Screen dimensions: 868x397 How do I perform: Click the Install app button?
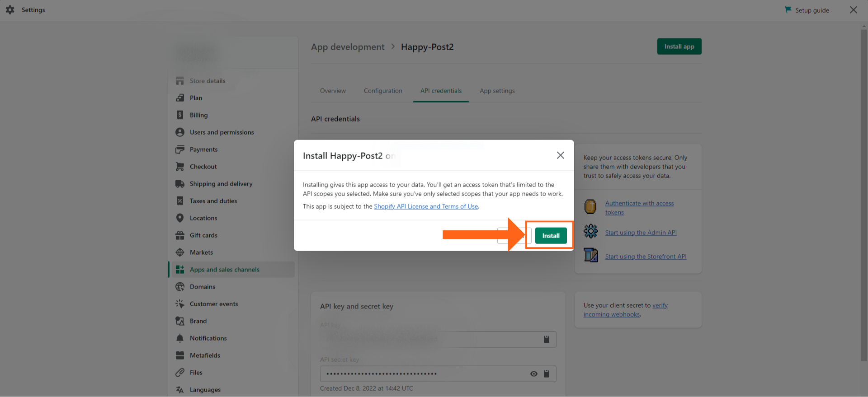(x=679, y=47)
